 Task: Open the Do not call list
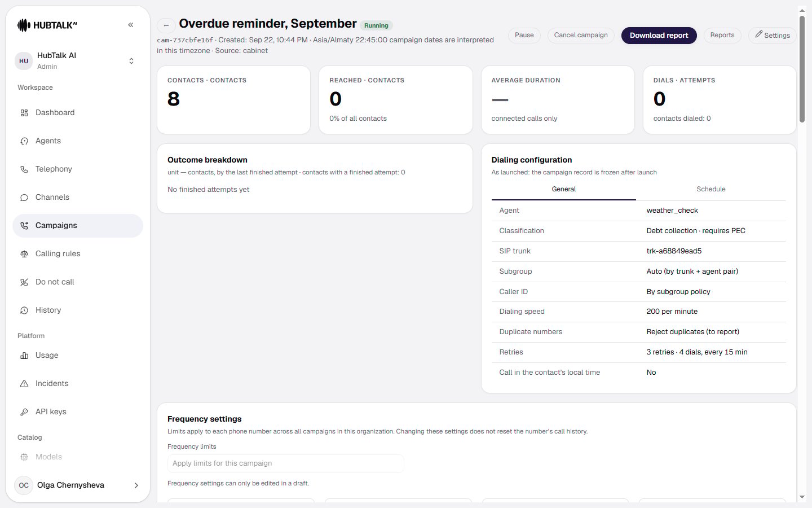click(78, 282)
